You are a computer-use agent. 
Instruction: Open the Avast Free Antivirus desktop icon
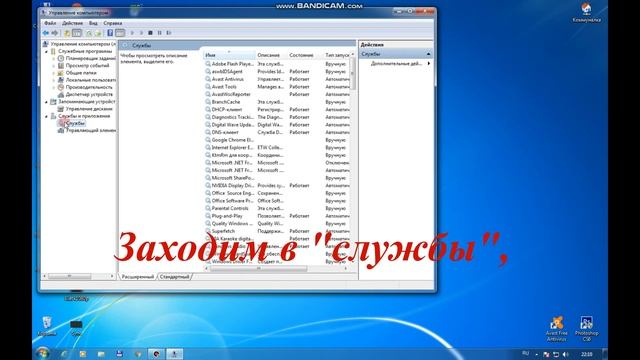click(x=557, y=328)
